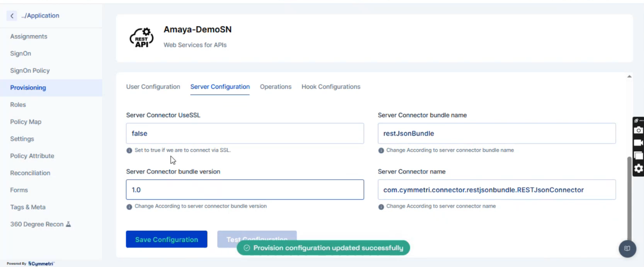Click into the Server Connector name field

pos(497,189)
